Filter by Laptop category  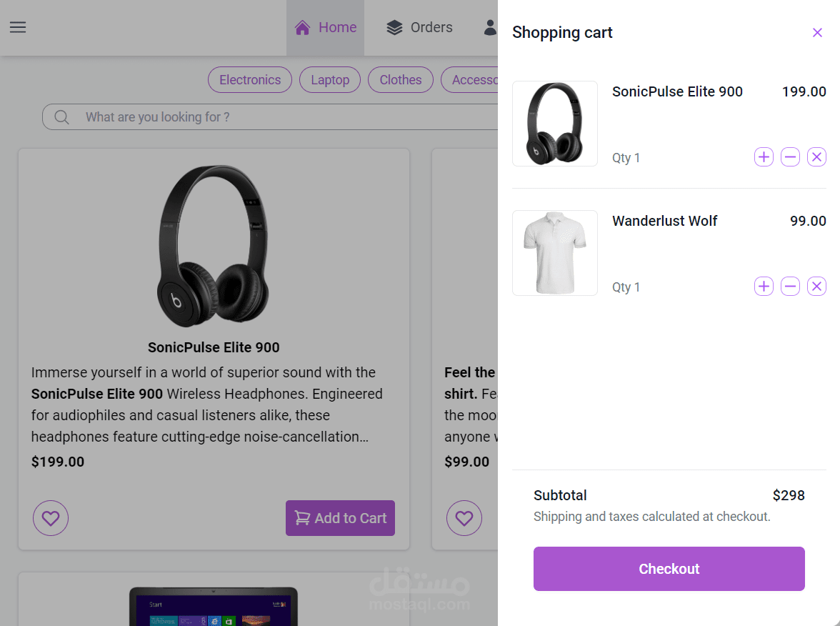coord(330,80)
